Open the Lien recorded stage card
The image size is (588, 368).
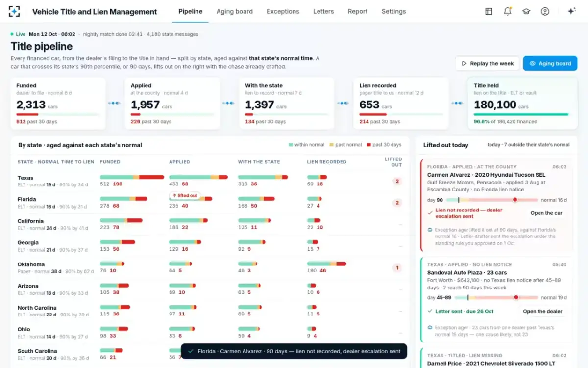[x=401, y=103]
